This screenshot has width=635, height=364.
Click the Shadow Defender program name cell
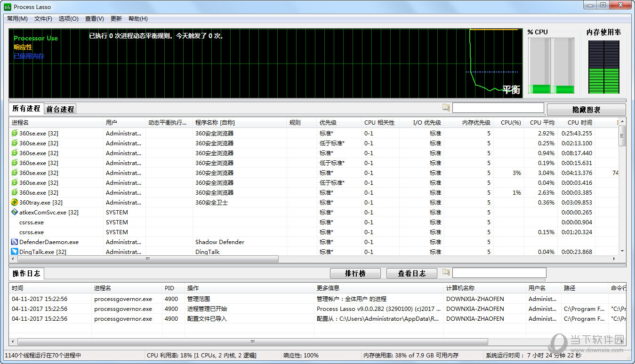(220, 242)
